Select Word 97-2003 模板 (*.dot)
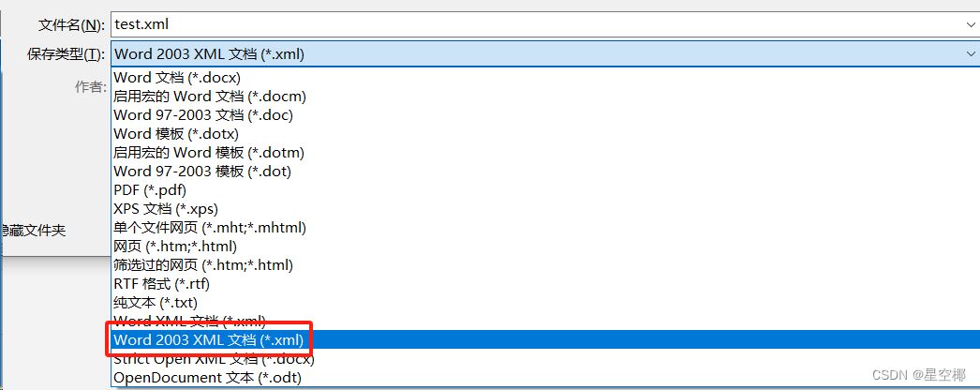Viewport: 980px width, 390px height. point(545,172)
